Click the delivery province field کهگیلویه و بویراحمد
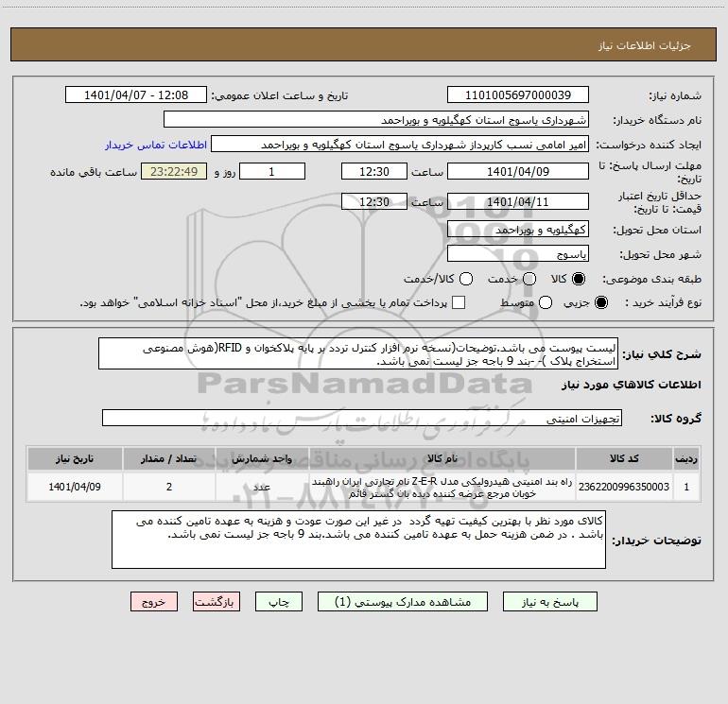Screen dimensions: 728x704 (518, 230)
